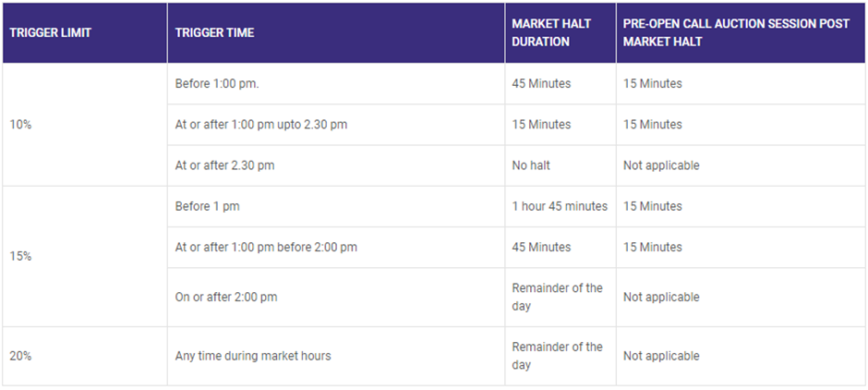Click the "15 Minutes" market halt duration cell
Image resolution: width=868 pixels, height=390 pixels.
tap(541, 125)
